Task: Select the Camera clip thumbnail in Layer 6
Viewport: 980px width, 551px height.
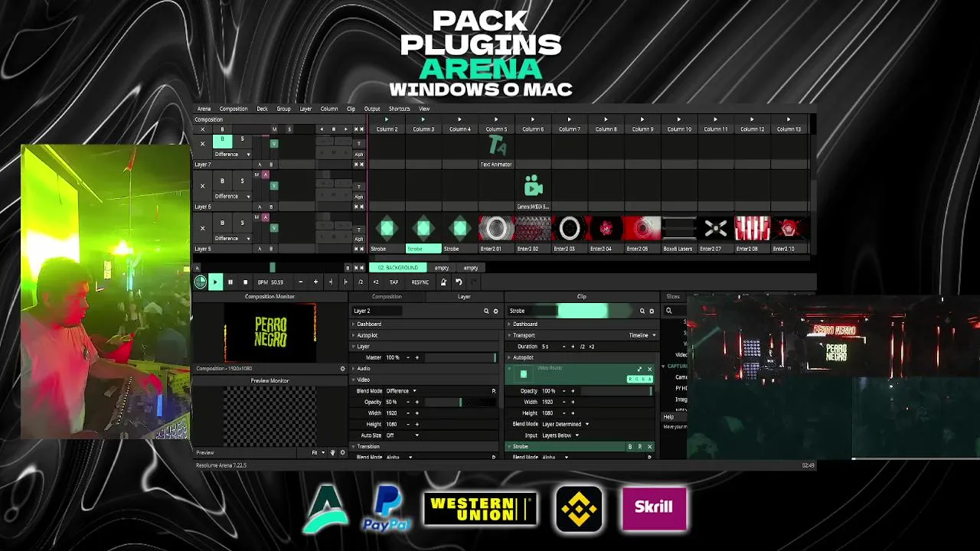Action: tap(533, 187)
